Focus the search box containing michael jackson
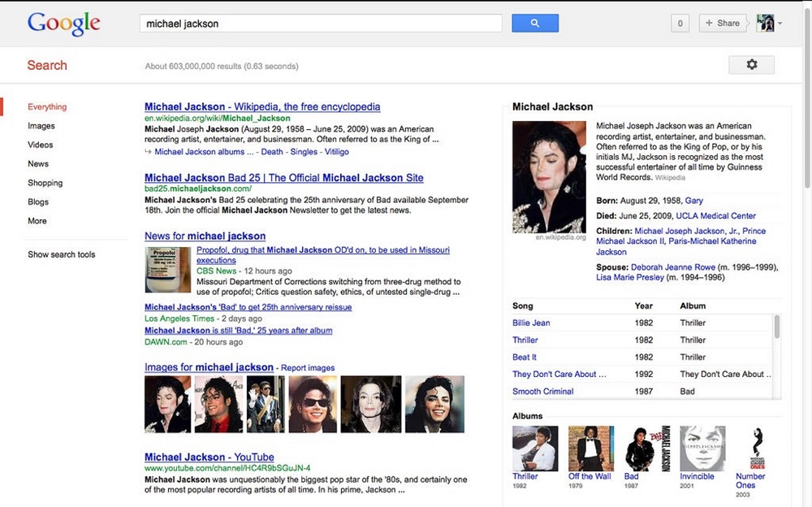Viewport: 812px width, 507px height. (x=321, y=24)
